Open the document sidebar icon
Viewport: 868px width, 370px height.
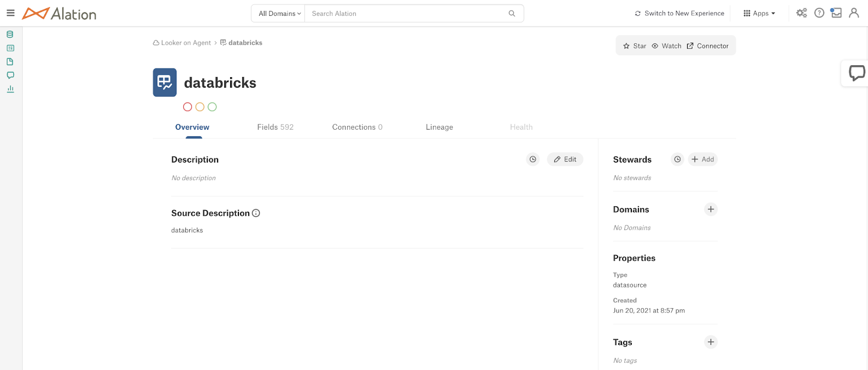(x=10, y=62)
